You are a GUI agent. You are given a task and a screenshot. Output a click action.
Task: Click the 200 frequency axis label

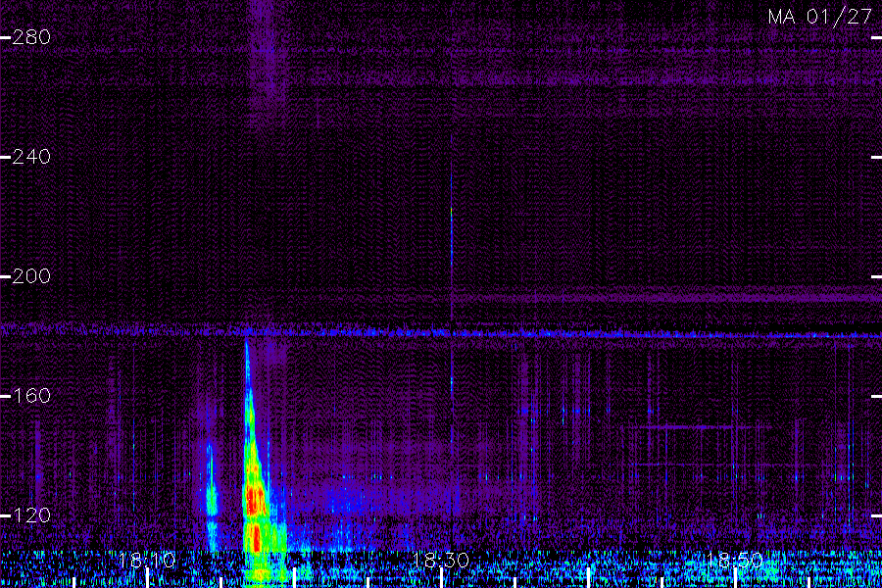pos(31,276)
